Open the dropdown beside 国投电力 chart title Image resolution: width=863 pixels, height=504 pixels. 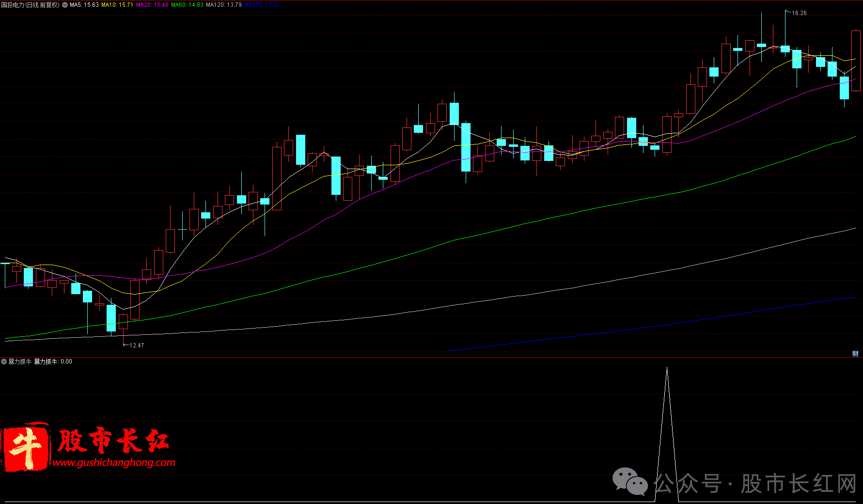point(65,5)
